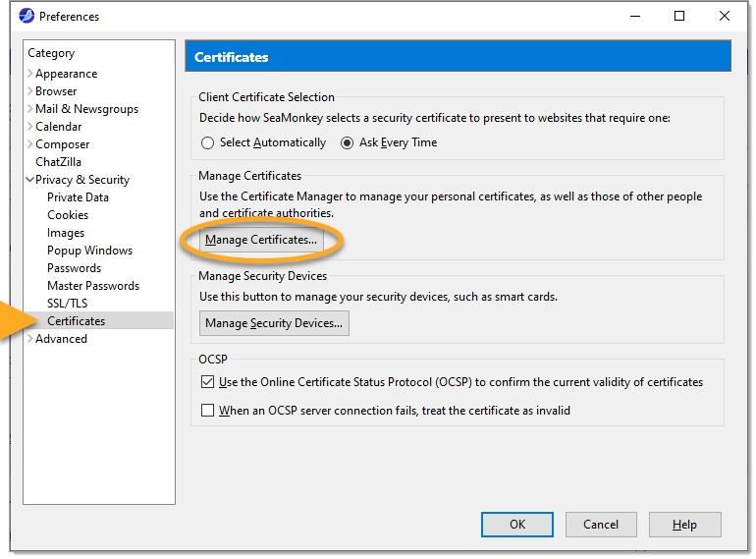
Task: Expand the Appearance category
Action: 30,74
